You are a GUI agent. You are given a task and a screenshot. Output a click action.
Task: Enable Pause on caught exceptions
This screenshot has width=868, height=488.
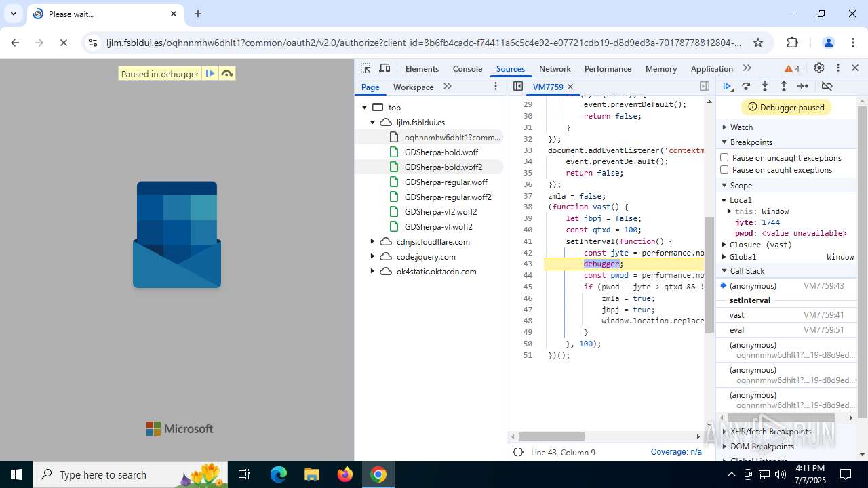(724, 169)
